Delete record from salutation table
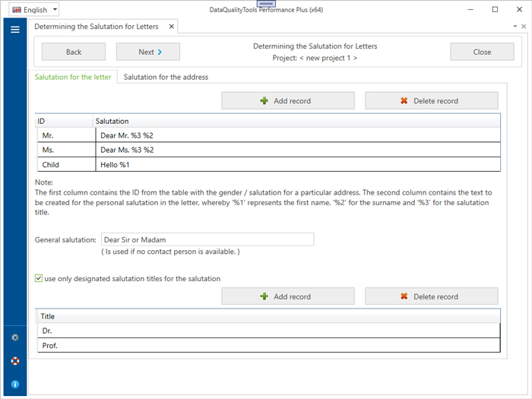Viewport: 532px width, 399px height. (x=431, y=100)
